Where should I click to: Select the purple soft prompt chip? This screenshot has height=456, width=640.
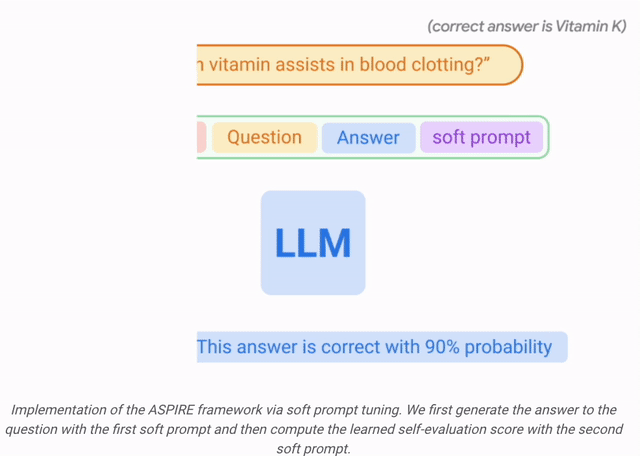click(482, 138)
